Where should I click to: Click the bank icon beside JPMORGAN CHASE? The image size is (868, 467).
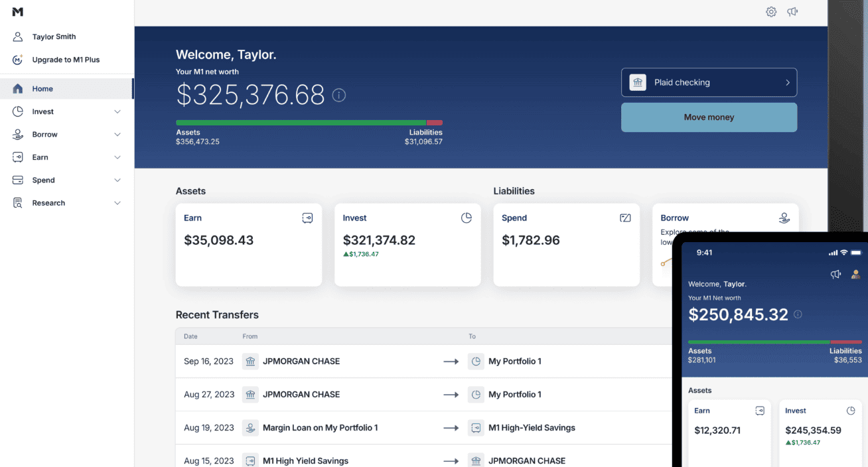pyautogui.click(x=250, y=361)
